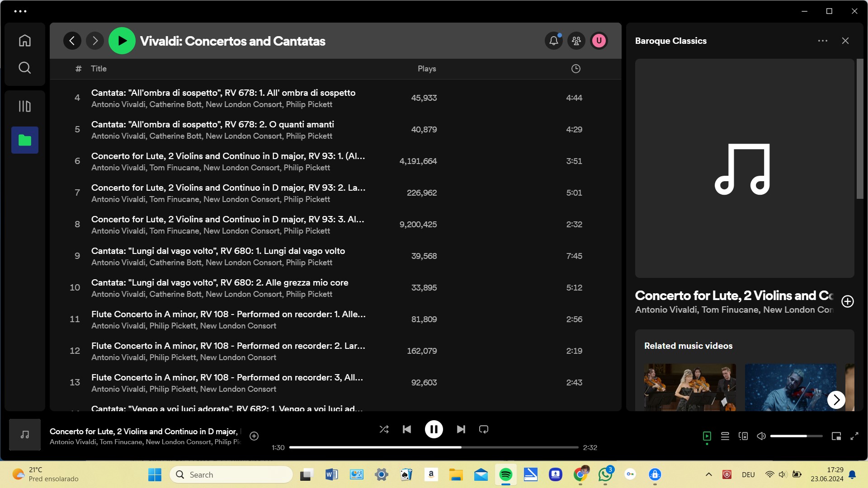Viewport: 868px width, 488px height.
Task: Open the orchestra related music video thumbnail
Action: [690, 387]
